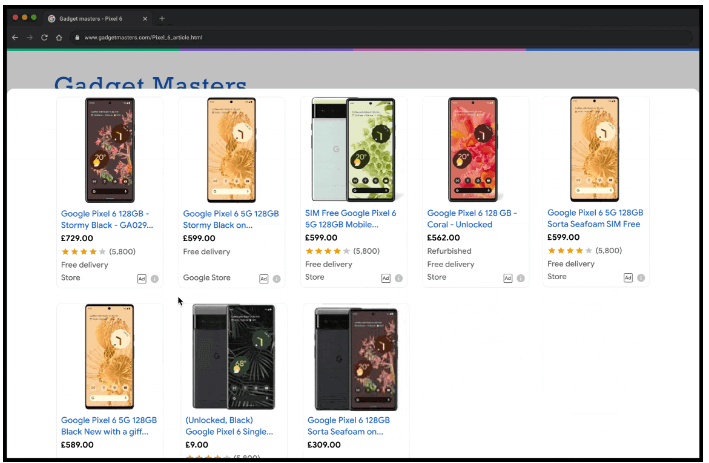
Task: Click star rating on £729.00 Stormy Black card
Action: click(83, 252)
